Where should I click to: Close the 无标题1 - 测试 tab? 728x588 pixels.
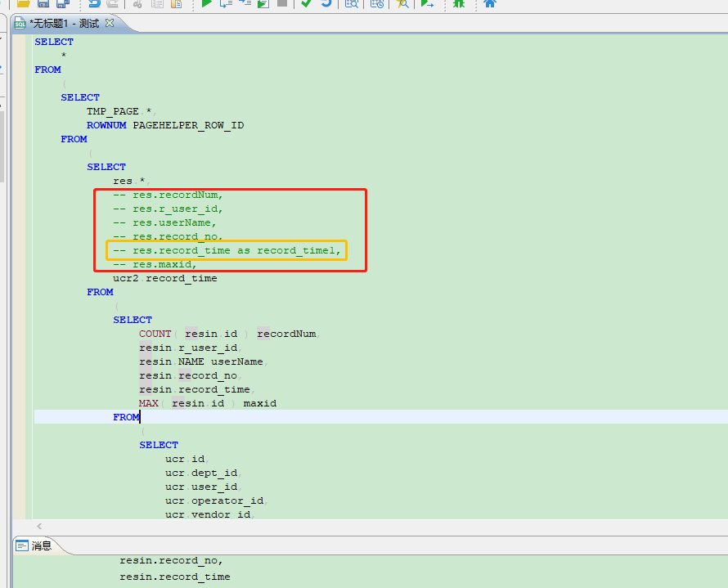(110, 23)
